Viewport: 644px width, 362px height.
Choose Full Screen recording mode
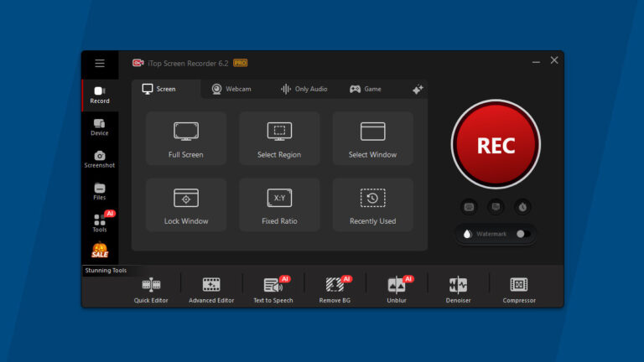click(x=186, y=138)
